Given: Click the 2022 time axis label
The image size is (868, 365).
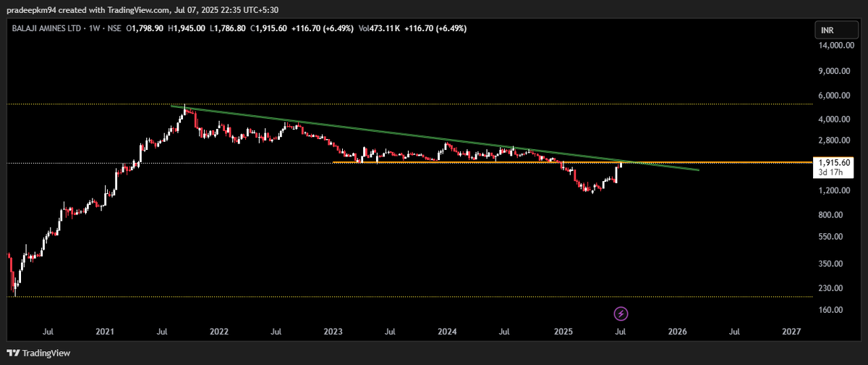Looking at the screenshot, I should (219, 332).
